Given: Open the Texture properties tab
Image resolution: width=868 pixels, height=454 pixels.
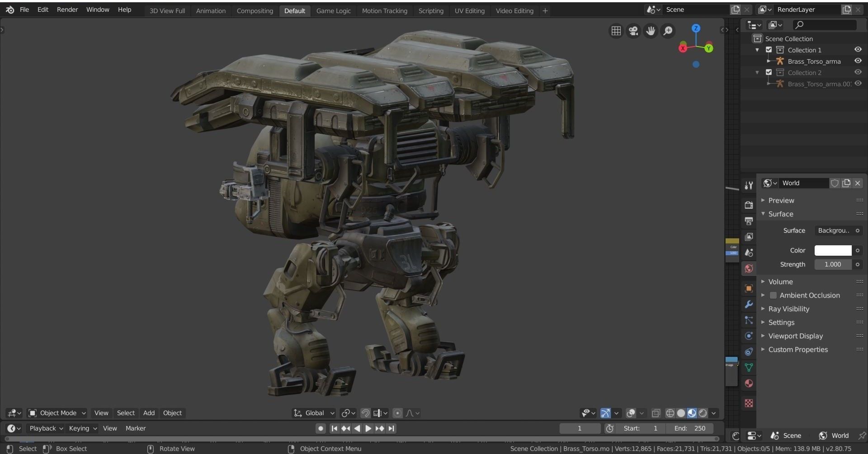Looking at the screenshot, I should click(749, 403).
